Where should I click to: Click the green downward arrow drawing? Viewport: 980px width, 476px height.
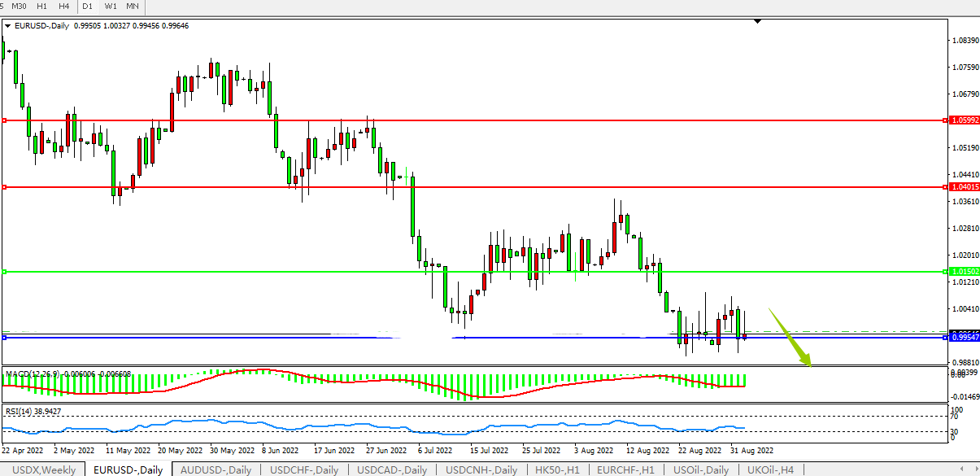tap(790, 338)
